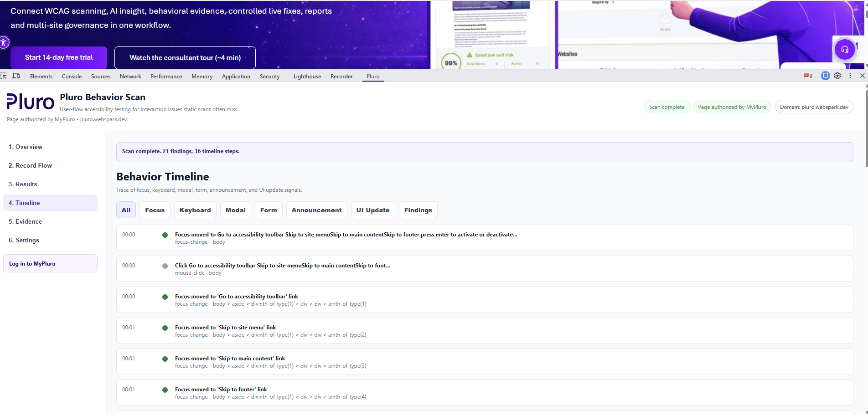Viewport: 868px width, 415px height.
Task: Open 3. Results section
Action: pyautogui.click(x=50, y=184)
